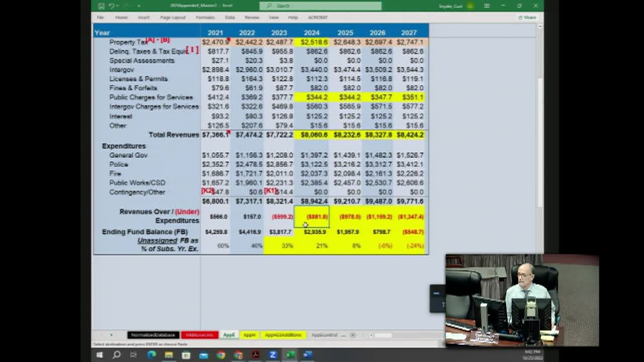Click the Total Revenues label
Image resolution: width=644 pixels, height=362 pixels.
[174, 135]
